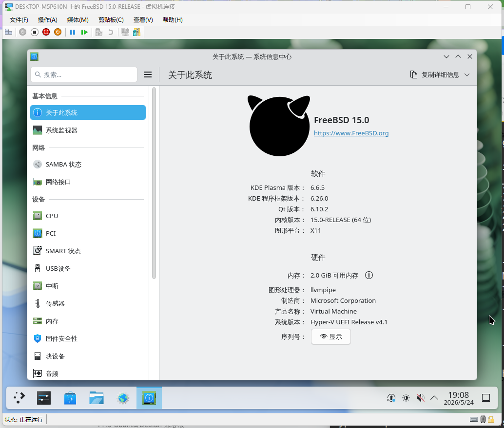504x428 pixels.
Task: Open the 媒体(M) menu
Action: click(x=78, y=20)
